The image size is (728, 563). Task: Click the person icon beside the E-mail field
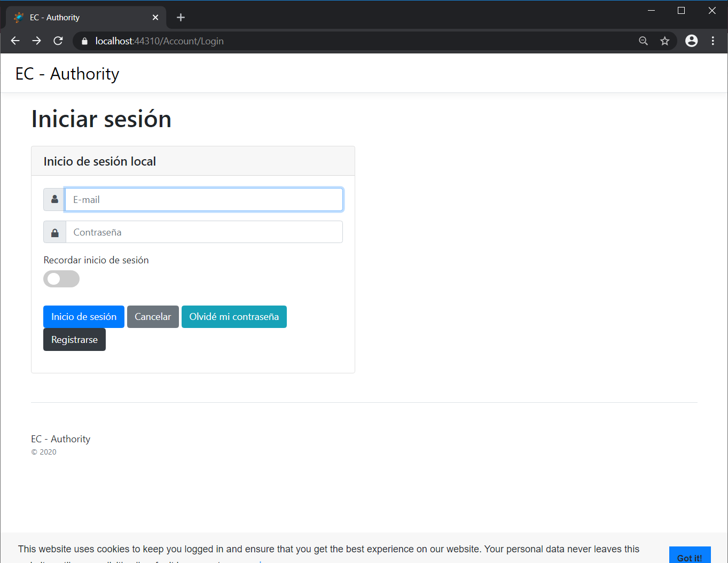tap(53, 199)
